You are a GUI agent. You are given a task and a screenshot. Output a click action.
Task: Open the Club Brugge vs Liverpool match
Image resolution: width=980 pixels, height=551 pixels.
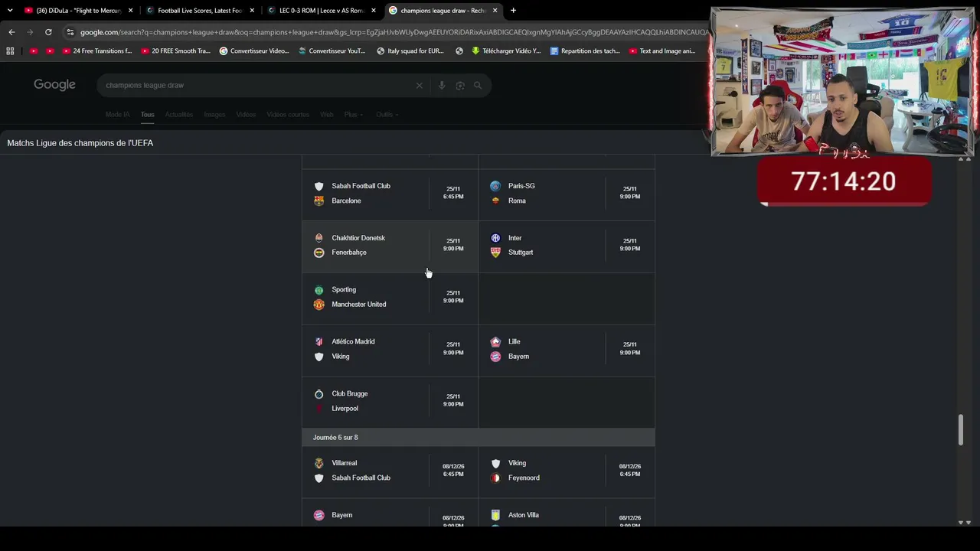(390, 401)
